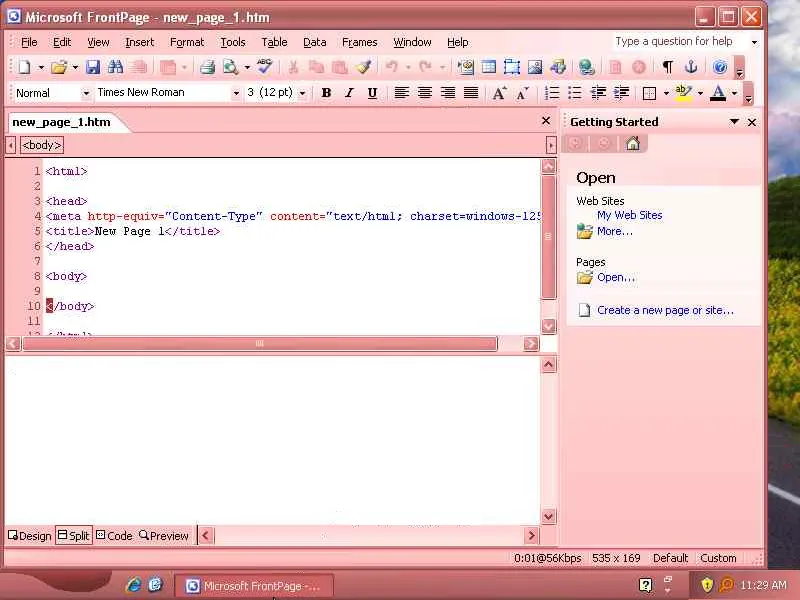
Task: Insert a picture from file icon
Action: 535,67
